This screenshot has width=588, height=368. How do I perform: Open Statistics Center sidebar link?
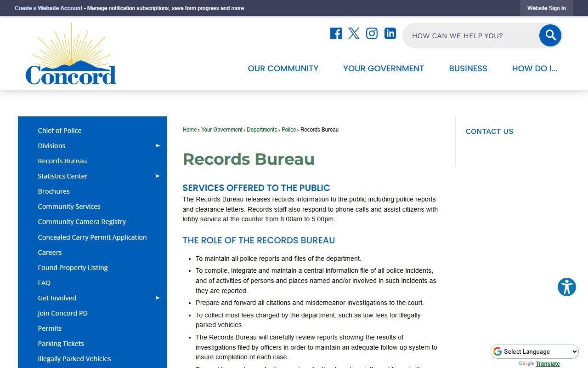(62, 176)
